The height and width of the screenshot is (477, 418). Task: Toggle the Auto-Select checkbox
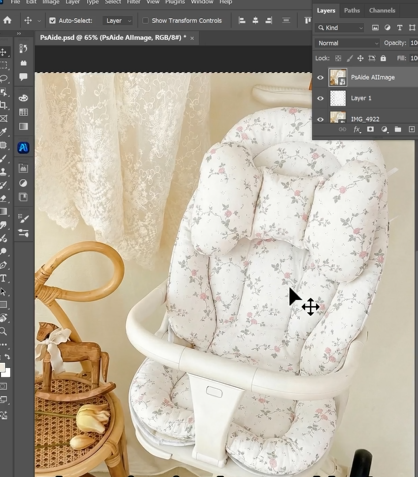tap(52, 21)
